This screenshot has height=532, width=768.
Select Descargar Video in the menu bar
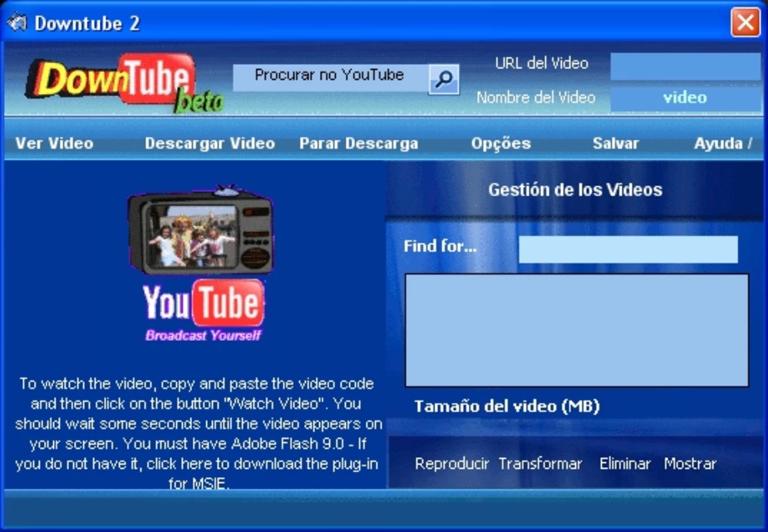tap(209, 143)
